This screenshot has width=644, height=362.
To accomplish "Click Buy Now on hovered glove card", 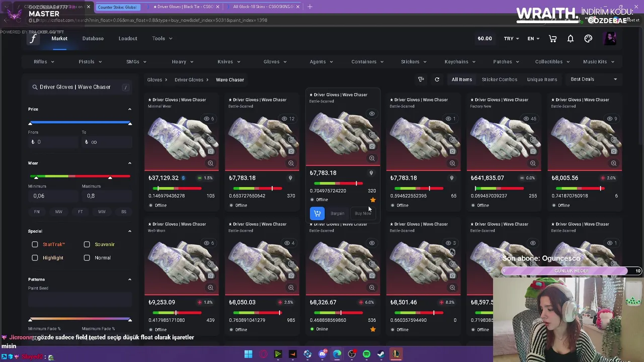I will 363,213.
